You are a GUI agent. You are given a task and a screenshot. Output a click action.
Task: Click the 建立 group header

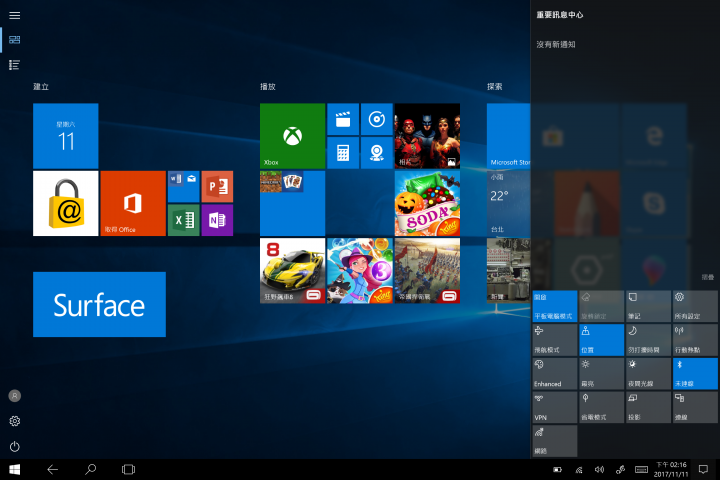[41, 86]
